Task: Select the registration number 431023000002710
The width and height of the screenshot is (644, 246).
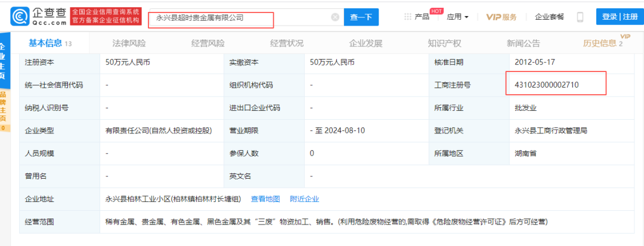Action: click(547, 85)
